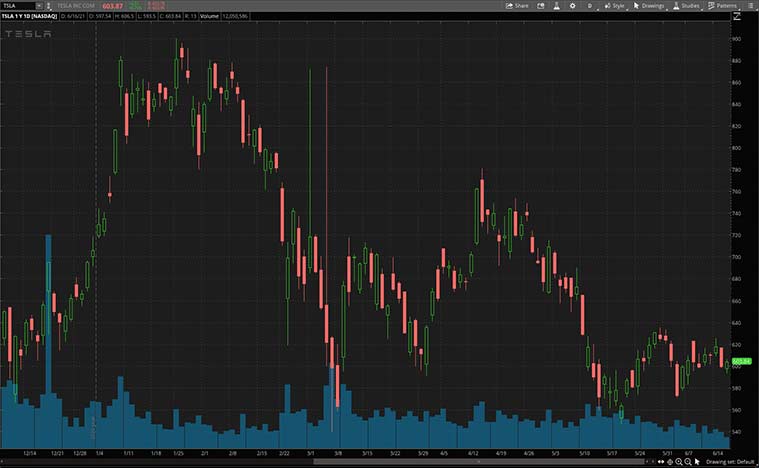
Task: Click the Volume label in chart header
Action: pos(209,16)
